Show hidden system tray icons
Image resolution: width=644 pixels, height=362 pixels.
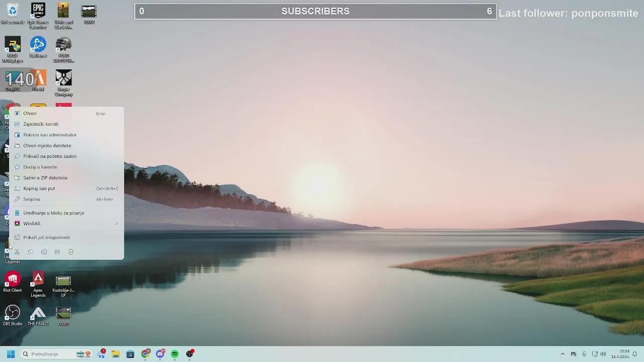pyautogui.click(x=562, y=354)
